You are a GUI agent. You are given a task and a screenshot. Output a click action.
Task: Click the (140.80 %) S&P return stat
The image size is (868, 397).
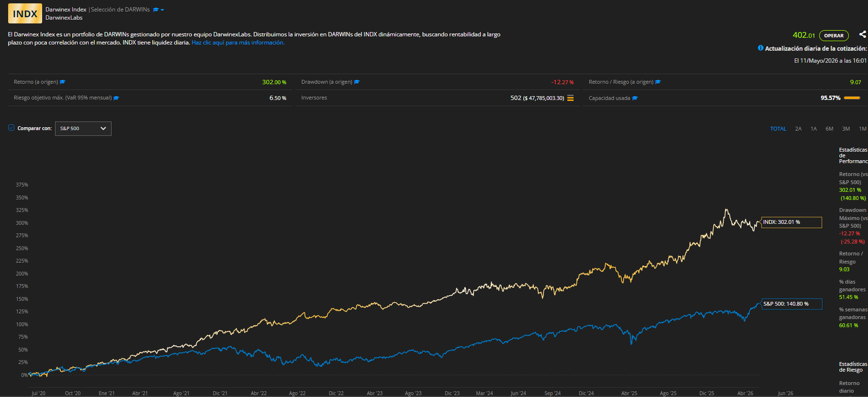point(853,198)
